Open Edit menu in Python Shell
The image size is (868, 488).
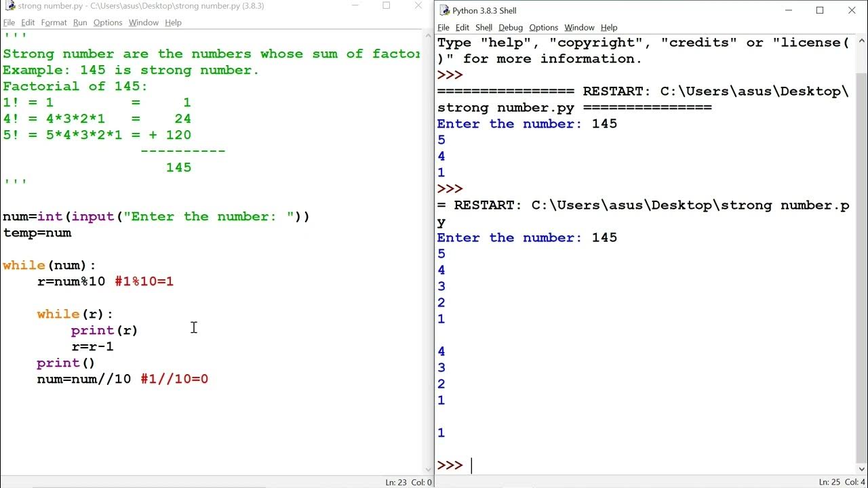pos(462,28)
